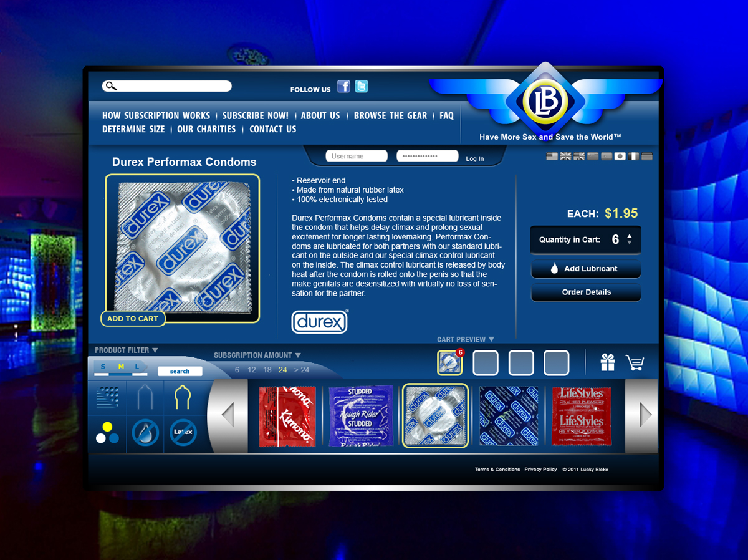
Task: Open the FAQ menu item
Action: pos(446,115)
